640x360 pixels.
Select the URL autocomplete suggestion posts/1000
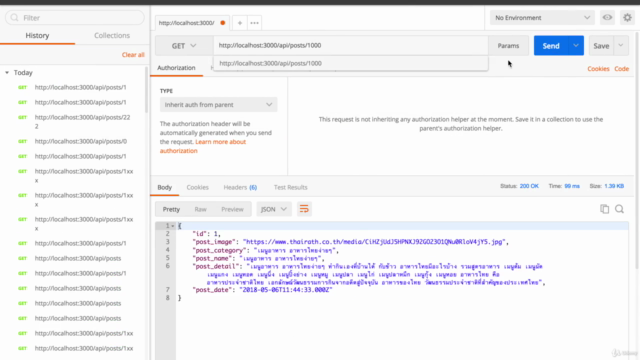point(351,63)
